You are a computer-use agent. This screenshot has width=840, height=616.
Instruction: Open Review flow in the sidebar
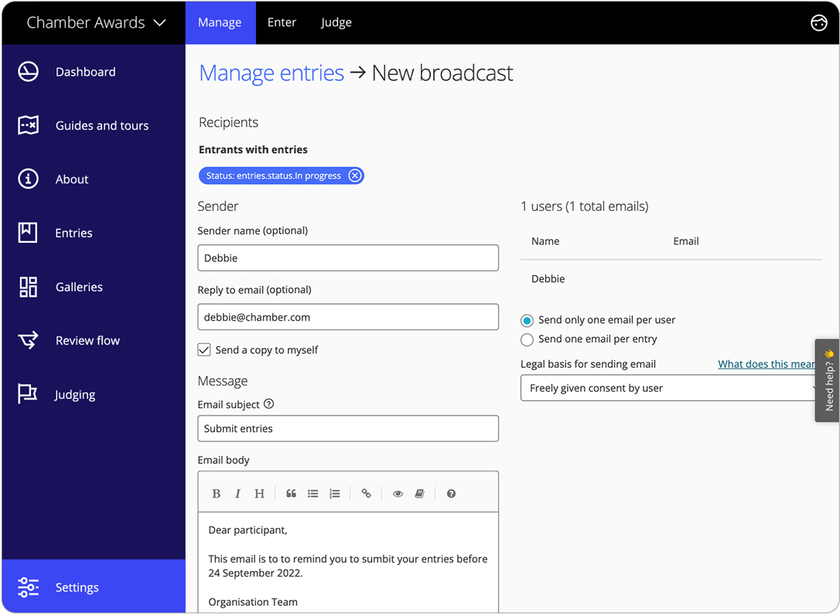87,341
